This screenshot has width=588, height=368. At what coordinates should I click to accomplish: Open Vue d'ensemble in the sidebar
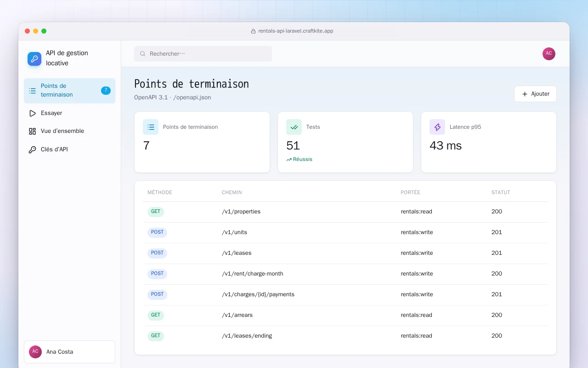click(x=69, y=131)
